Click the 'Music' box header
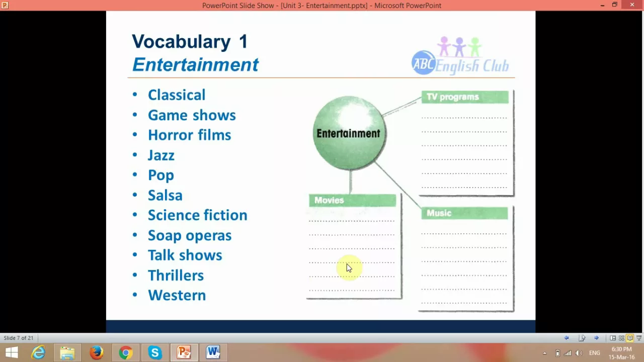Screen dimensions: 644x362 tap(464, 213)
